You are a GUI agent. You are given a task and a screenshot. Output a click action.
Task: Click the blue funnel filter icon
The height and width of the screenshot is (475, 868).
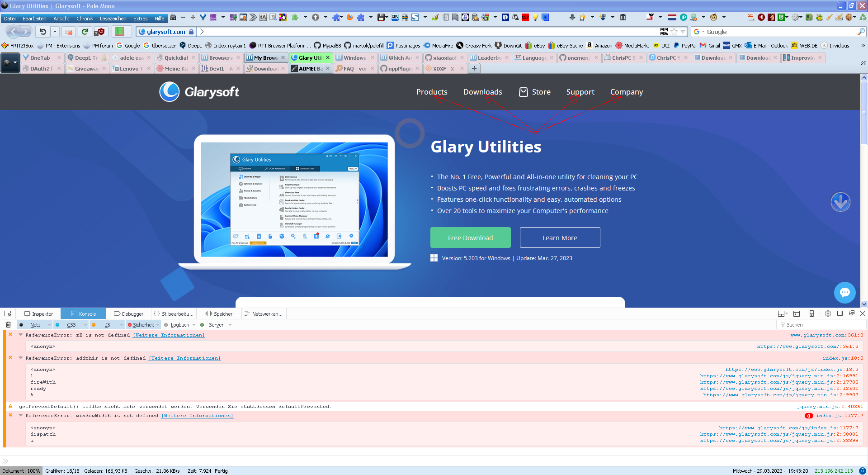click(203, 17)
